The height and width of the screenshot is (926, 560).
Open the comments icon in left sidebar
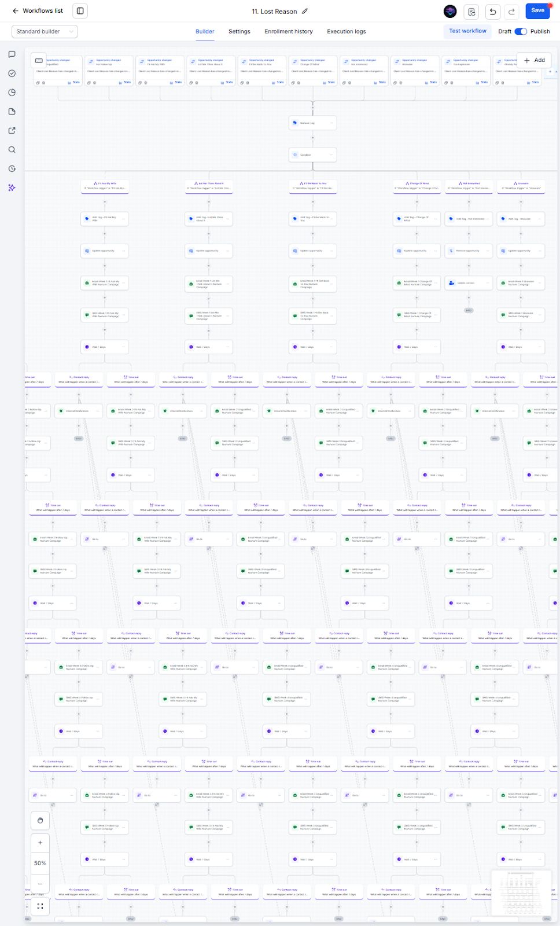pyautogui.click(x=12, y=54)
